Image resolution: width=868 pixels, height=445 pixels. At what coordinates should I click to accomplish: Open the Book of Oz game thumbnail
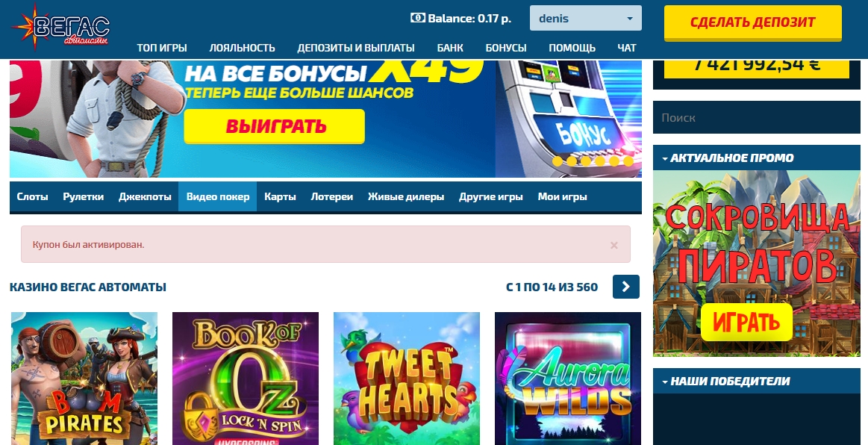pos(246,379)
